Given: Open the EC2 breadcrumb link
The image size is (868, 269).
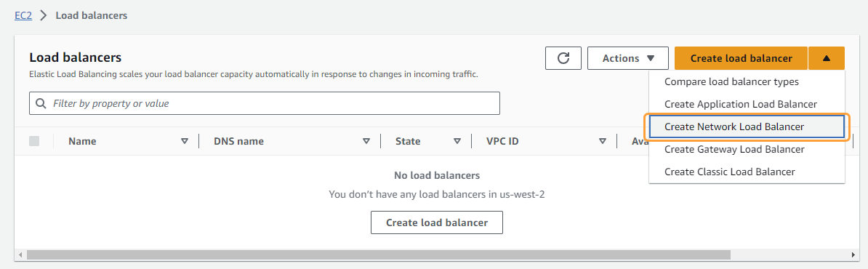Looking at the screenshot, I should [x=23, y=15].
